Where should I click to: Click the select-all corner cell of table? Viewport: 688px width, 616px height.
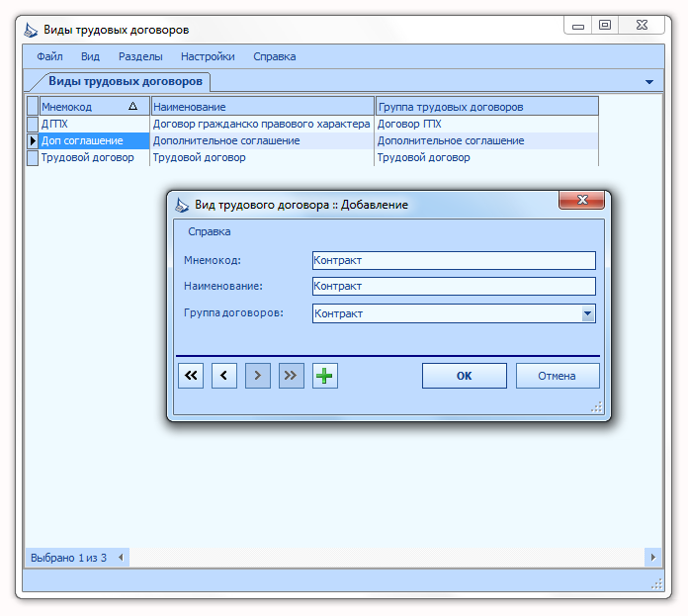pyautogui.click(x=33, y=107)
